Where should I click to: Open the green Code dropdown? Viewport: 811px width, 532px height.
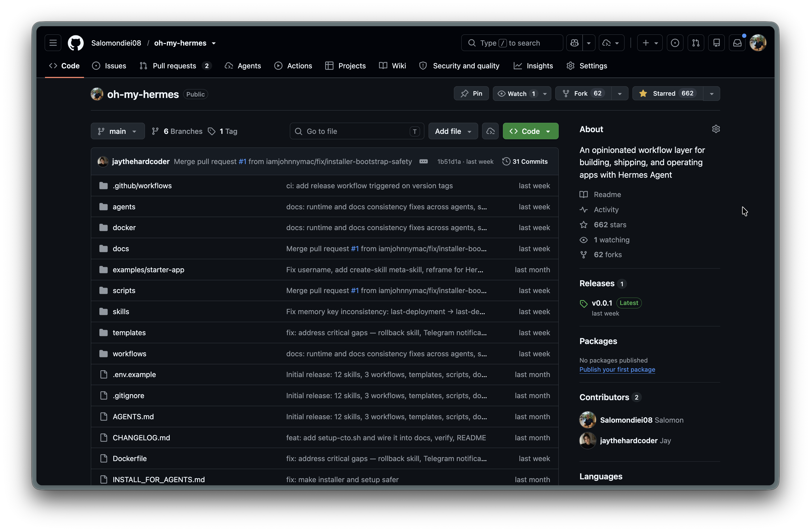pyautogui.click(x=531, y=131)
